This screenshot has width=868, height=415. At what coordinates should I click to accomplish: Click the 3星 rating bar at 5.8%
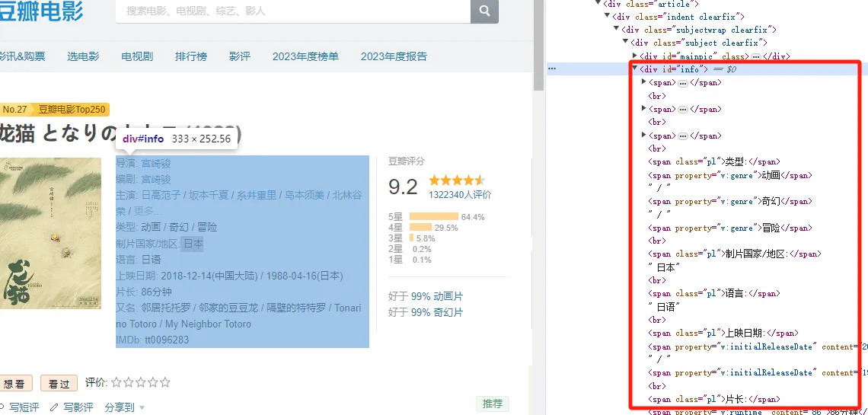tap(411, 238)
